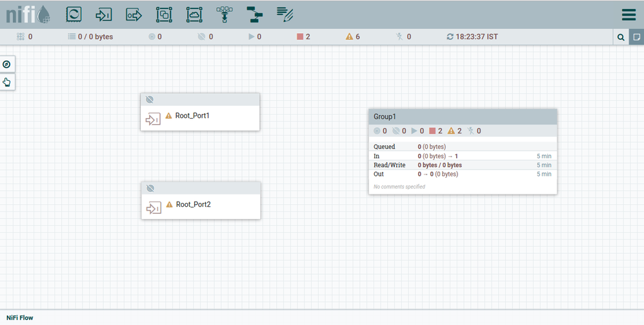Image resolution: width=644 pixels, height=325 pixels.
Task: Select the Processor icon in the toolbar
Action: (x=74, y=14)
